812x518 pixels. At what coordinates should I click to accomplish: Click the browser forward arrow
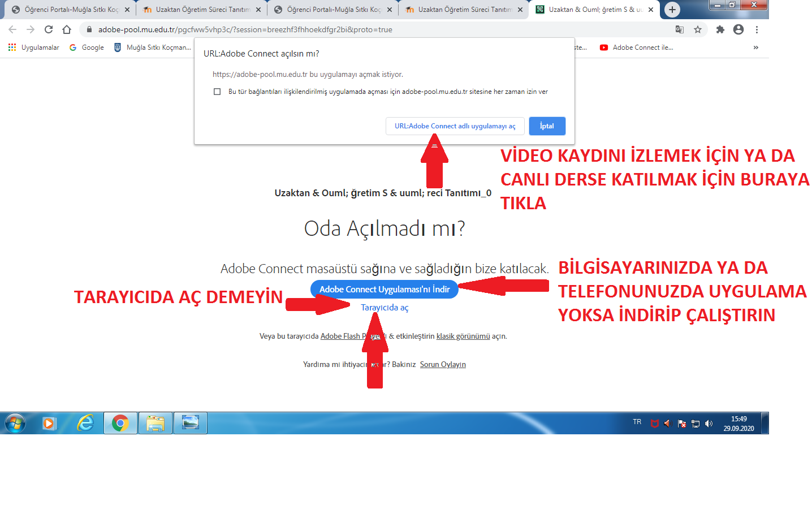click(31, 29)
